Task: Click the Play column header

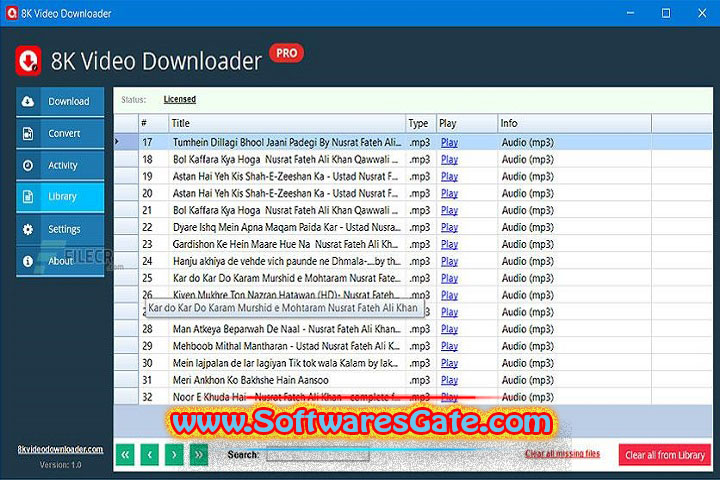Action: click(x=467, y=123)
